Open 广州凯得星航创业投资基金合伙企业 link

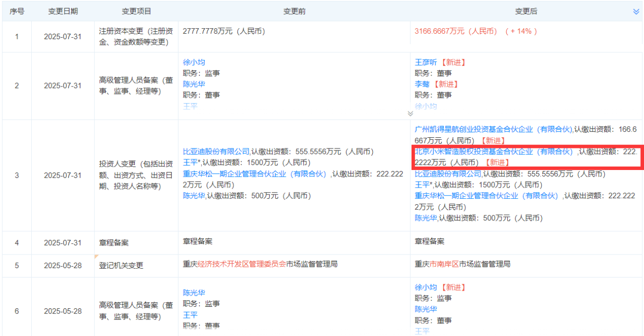pos(494,129)
